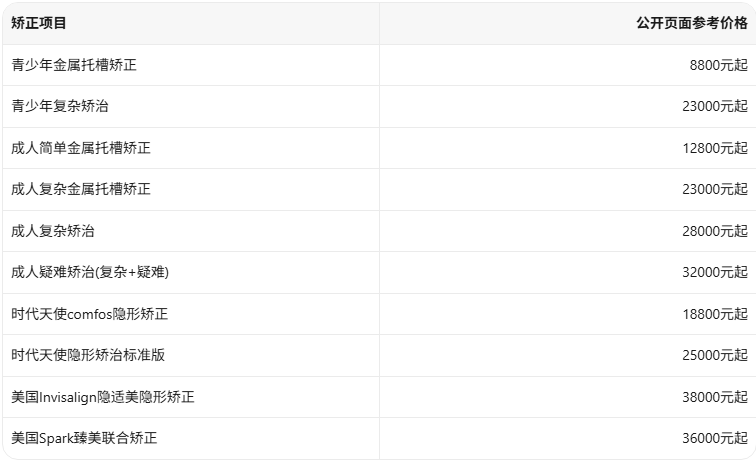Select the 28000元起 price cell

coord(715,231)
